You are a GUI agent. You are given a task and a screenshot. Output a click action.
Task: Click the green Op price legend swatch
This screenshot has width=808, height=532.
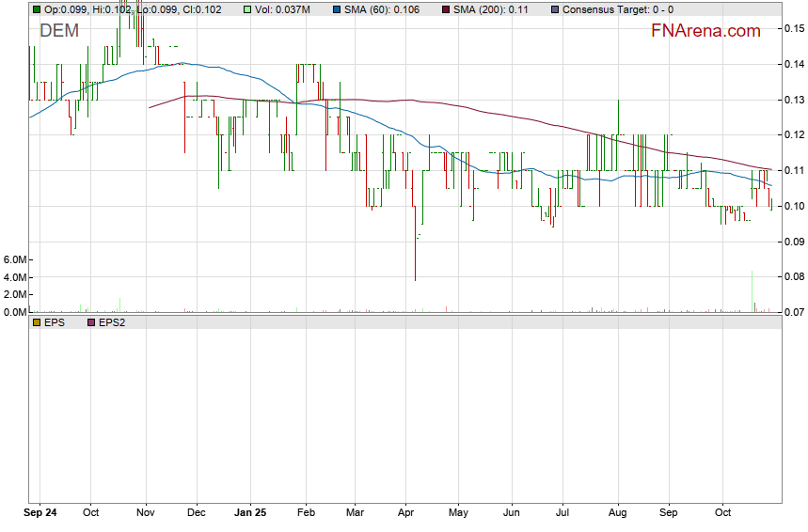[37, 9]
